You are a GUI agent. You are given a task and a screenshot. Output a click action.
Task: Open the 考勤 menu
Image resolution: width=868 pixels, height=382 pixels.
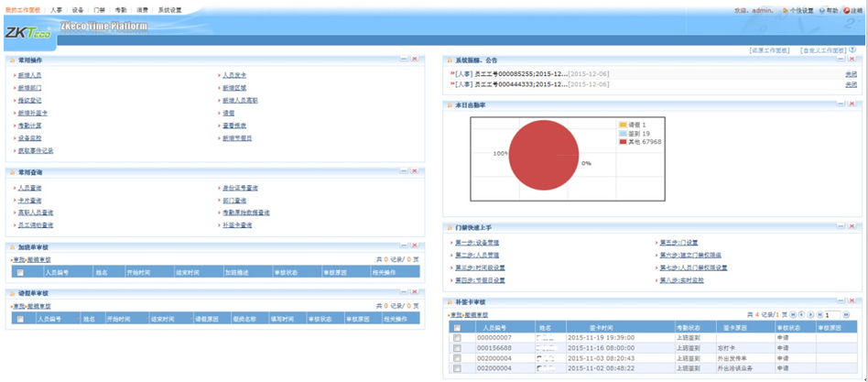(x=121, y=9)
